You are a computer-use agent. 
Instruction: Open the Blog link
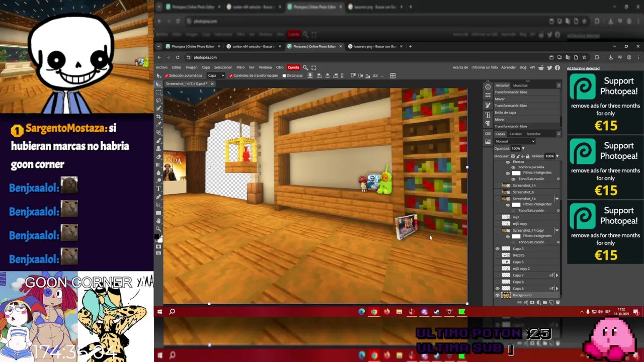tap(523, 67)
